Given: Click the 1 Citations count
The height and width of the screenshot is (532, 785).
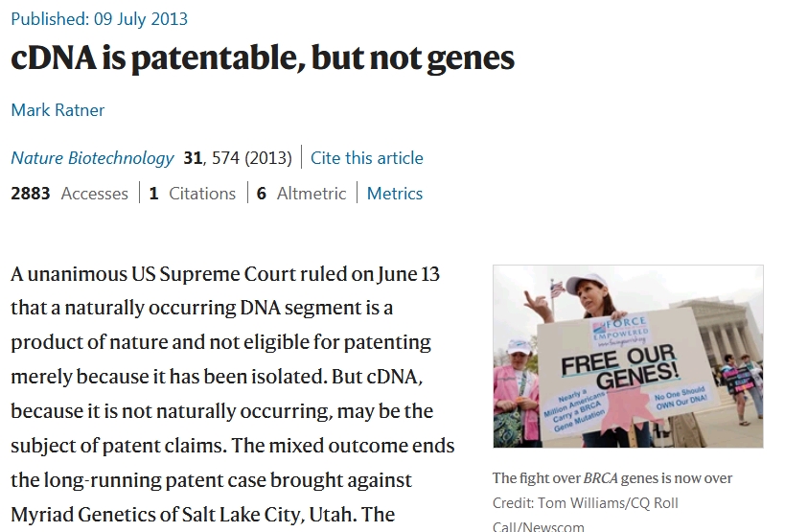Looking at the screenshot, I should tap(193, 194).
